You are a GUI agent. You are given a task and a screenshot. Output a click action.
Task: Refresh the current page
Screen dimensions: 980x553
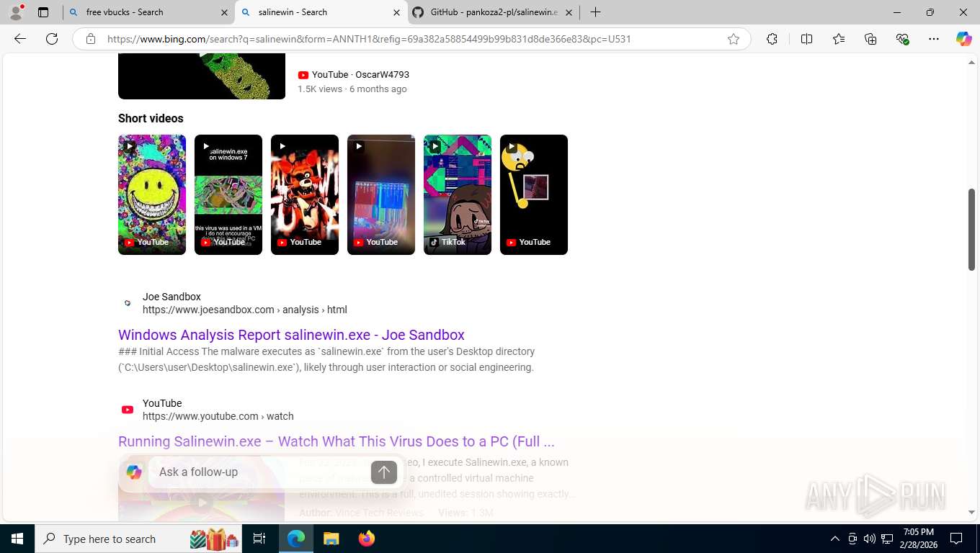pyautogui.click(x=52, y=39)
